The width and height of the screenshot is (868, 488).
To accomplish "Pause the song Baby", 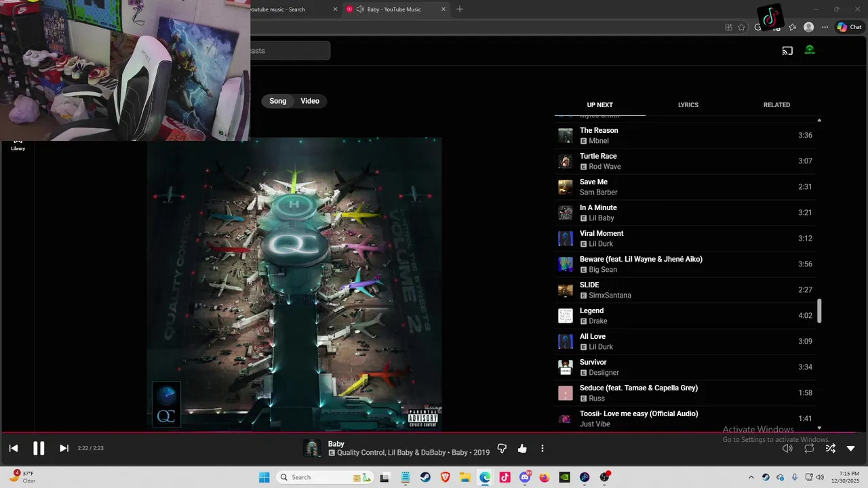I will 39,448.
